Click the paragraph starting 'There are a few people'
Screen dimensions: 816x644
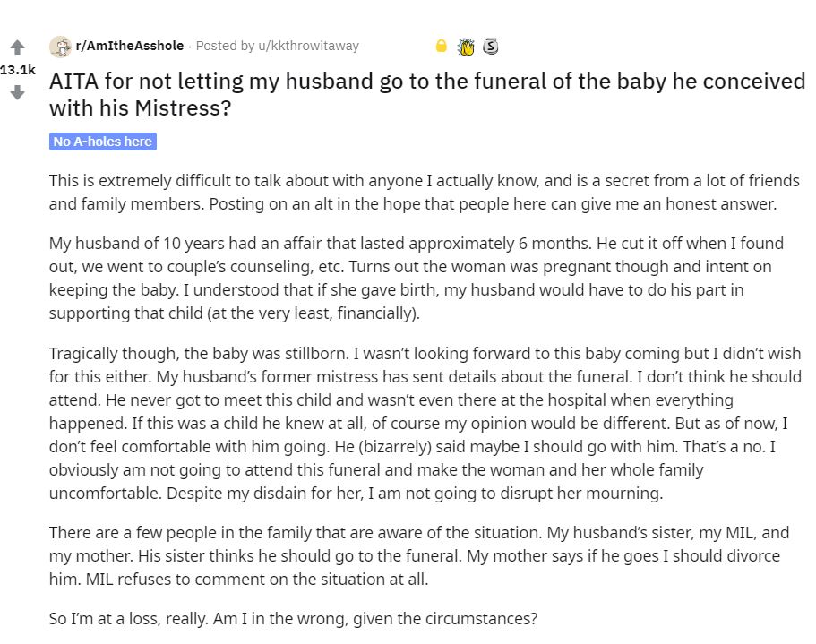(x=419, y=555)
